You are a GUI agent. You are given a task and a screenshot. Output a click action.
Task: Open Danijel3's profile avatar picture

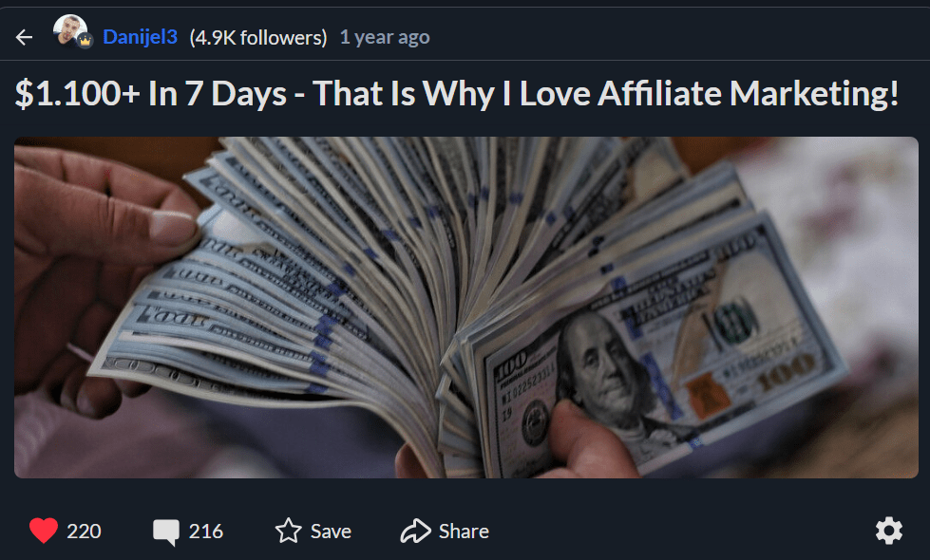pos(70,30)
